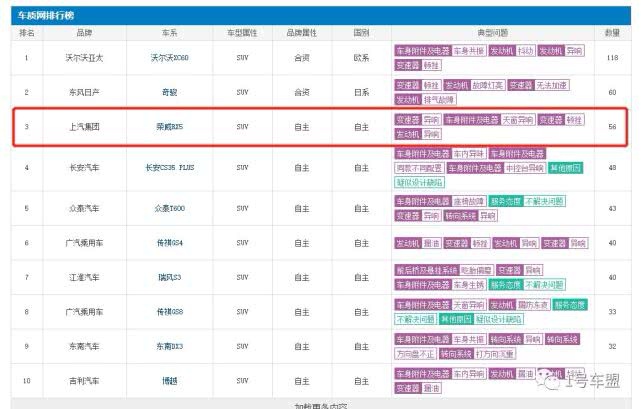Screen dimensions: 641x409
Task: Click complaint count 60 for 奇骏
Action: click(612, 92)
